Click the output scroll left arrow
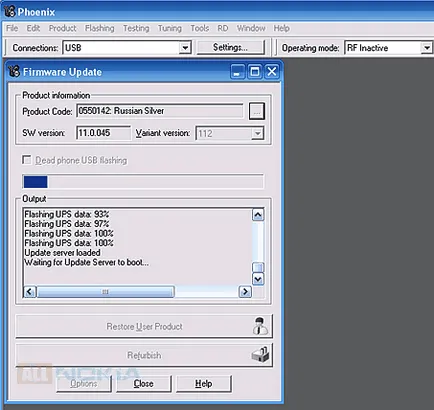Screen dimensions: 434x410 pos(30,292)
